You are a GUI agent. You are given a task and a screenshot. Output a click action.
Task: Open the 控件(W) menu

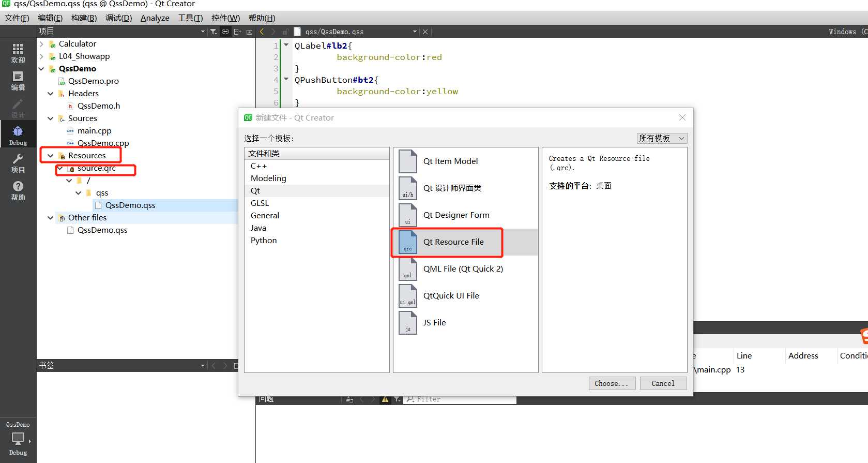coord(225,18)
